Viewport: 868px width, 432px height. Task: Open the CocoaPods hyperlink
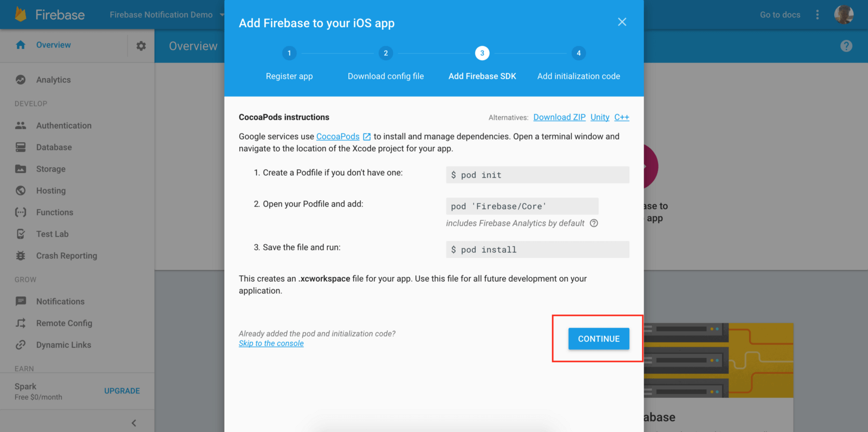coord(338,137)
